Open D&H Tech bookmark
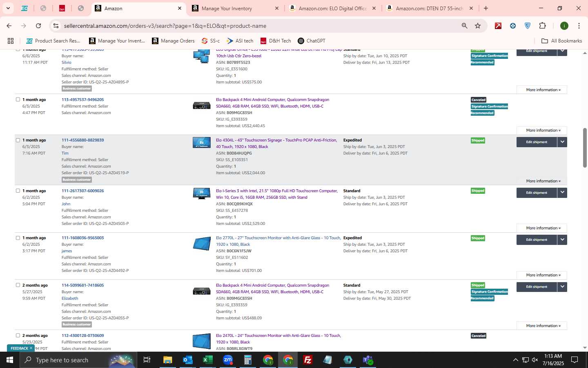This screenshot has width=588, height=368. (x=276, y=41)
